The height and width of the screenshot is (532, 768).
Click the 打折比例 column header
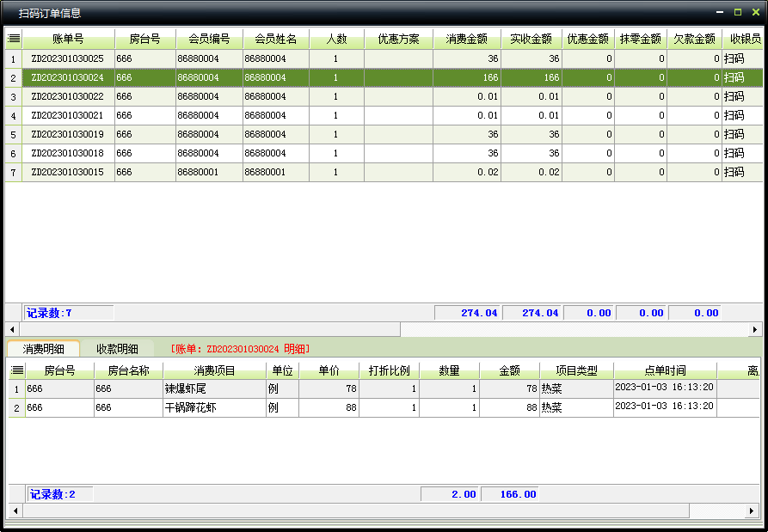(389, 370)
